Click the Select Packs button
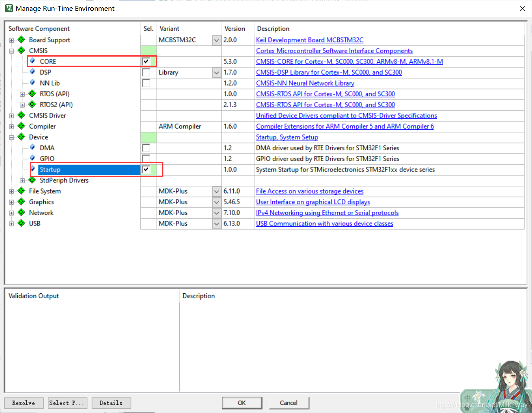This screenshot has width=532, height=413. pos(68,403)
